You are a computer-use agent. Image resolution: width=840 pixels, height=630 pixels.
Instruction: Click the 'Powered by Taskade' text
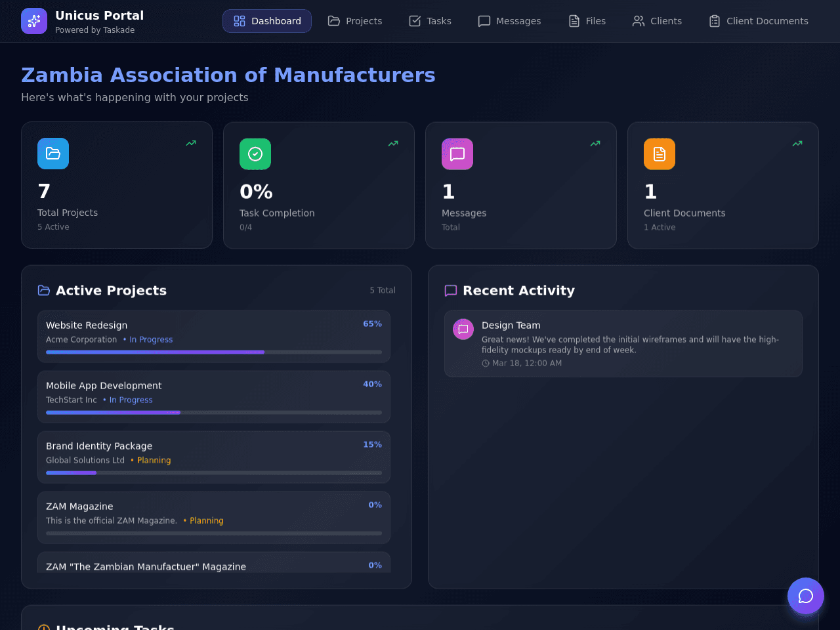coord(95,30)
